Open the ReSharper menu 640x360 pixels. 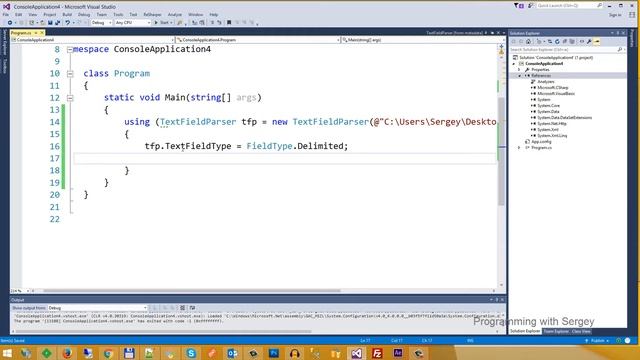[152, 15]
